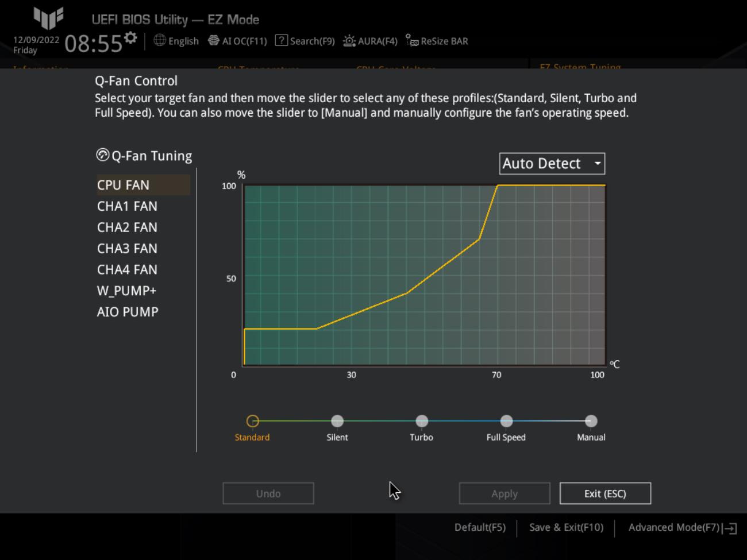The width and height of the screenshot is (747, 560).
Task: Click the fan curve graph area
Action: (425, 275)
